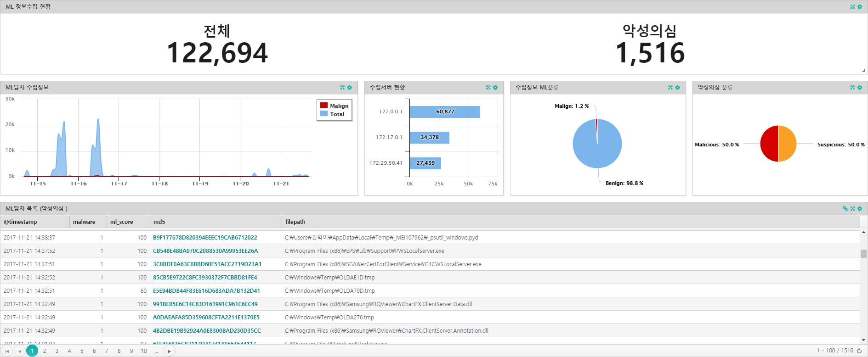Viewport: 868px width, 357px height.
Task: Expand ML탐지 수집정보 panel to fullscreen
Action: pos(342,88)
